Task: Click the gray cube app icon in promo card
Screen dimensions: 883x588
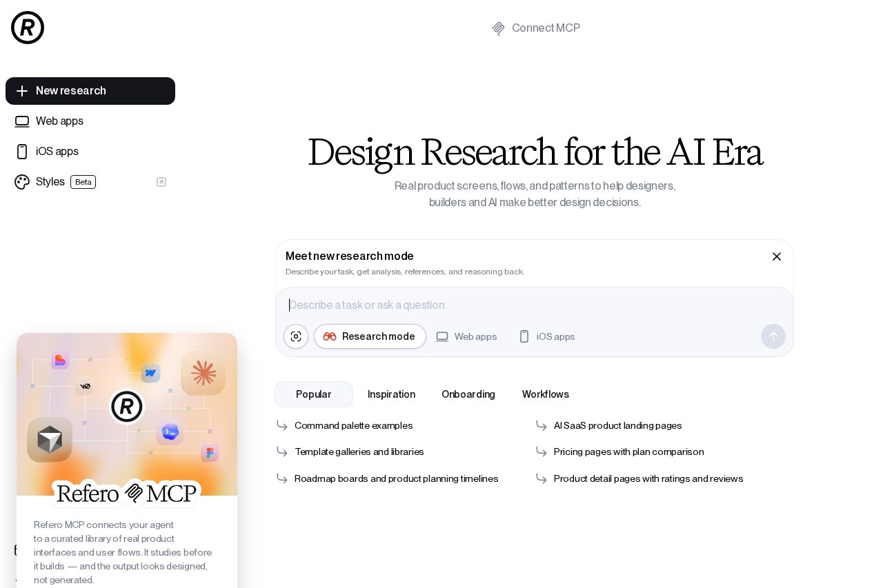Action: pos(50,439)
